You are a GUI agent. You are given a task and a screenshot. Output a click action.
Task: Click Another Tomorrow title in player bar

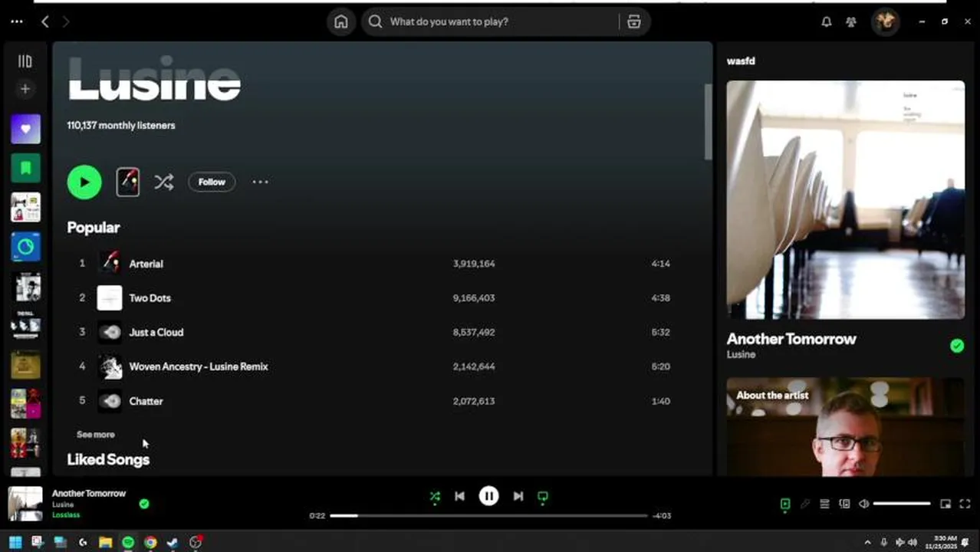pos(89,493)
